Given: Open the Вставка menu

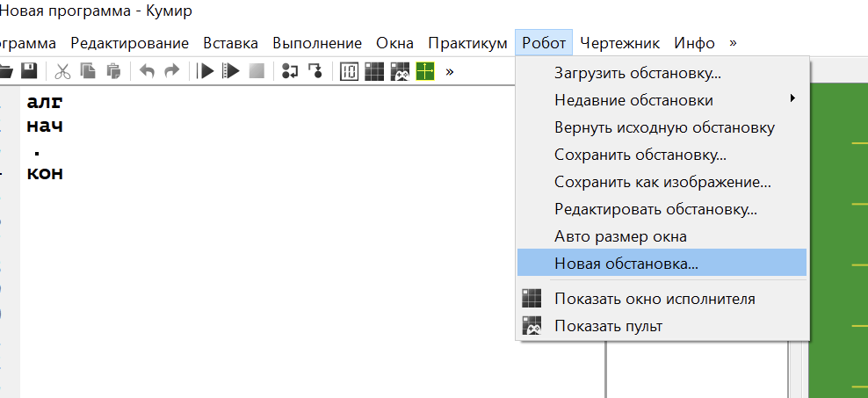Looking at the screenshot, I should [230, 43].
